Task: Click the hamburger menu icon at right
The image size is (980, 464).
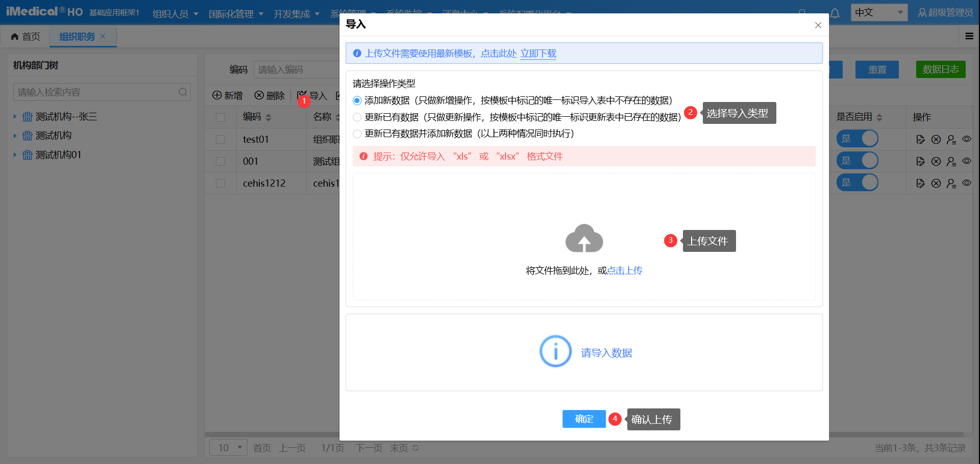Action: pyautogui.click(x=969, y=36)
